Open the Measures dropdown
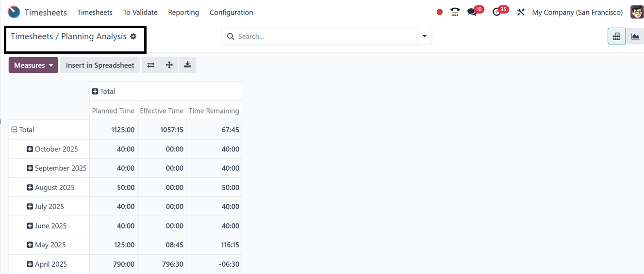The width and height of the screenshot is (644, 274). point(33,65)
